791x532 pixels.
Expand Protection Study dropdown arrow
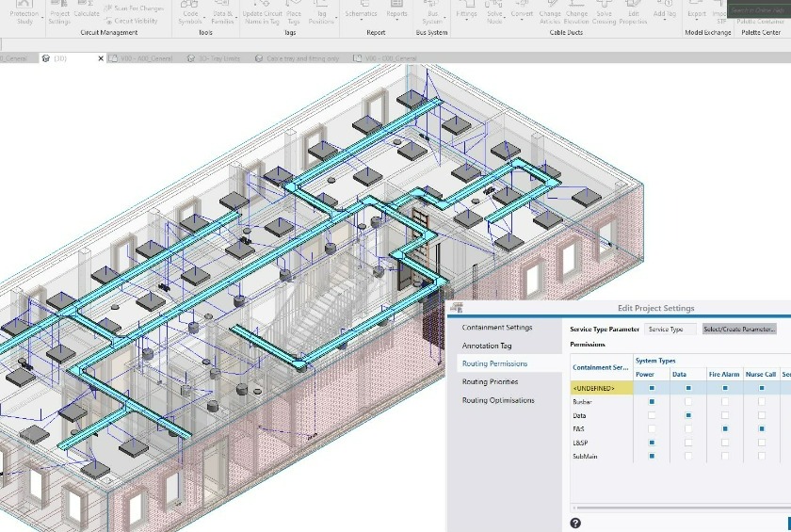pyautogui.click(x=41, y=19)
